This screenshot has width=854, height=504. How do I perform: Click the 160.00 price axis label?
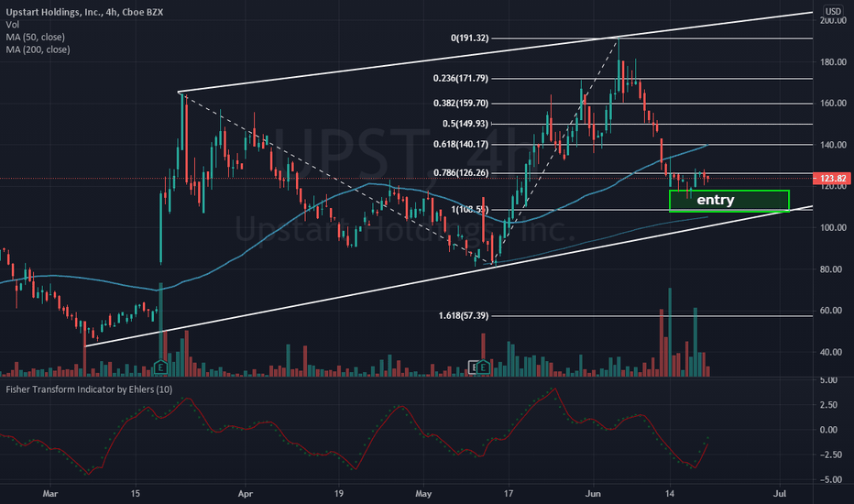click(833, 103)
